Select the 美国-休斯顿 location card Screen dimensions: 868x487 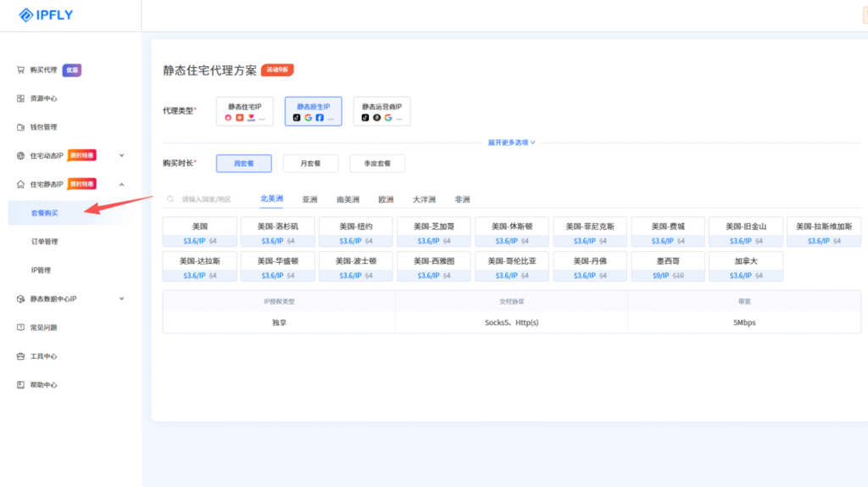pos(512,232)
